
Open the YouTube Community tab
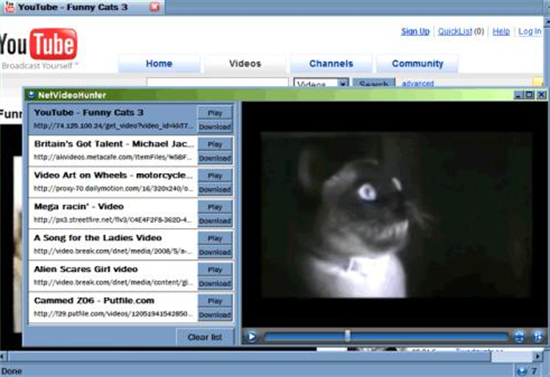(x=417, y=63)
